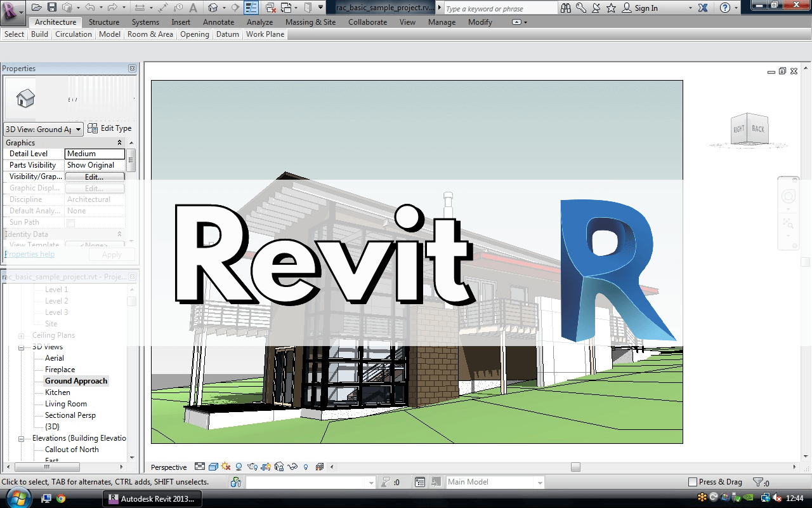Open the Visual Style box icon

tap(212, 467)
